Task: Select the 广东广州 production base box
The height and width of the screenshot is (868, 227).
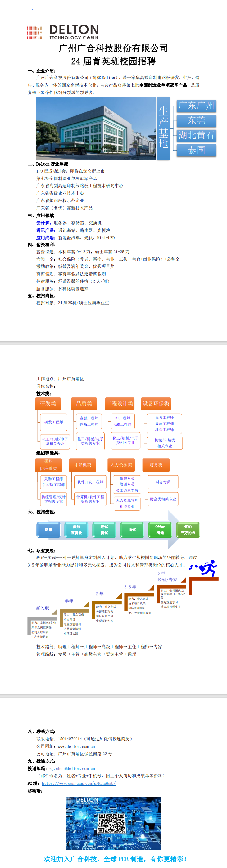Action: (196, 106)
